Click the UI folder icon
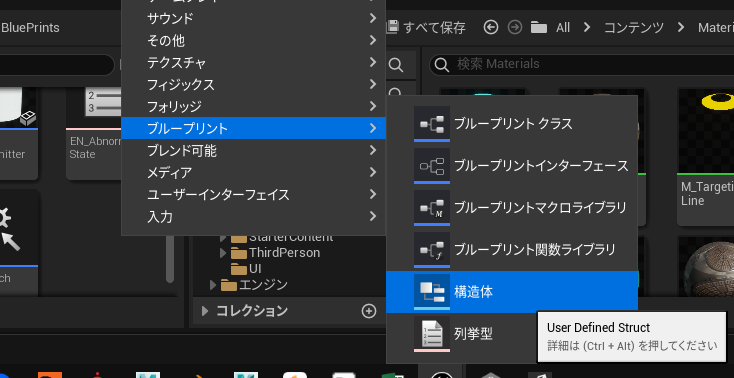The height and width of the screenshot is (378, 734). [x=239, y=269]
